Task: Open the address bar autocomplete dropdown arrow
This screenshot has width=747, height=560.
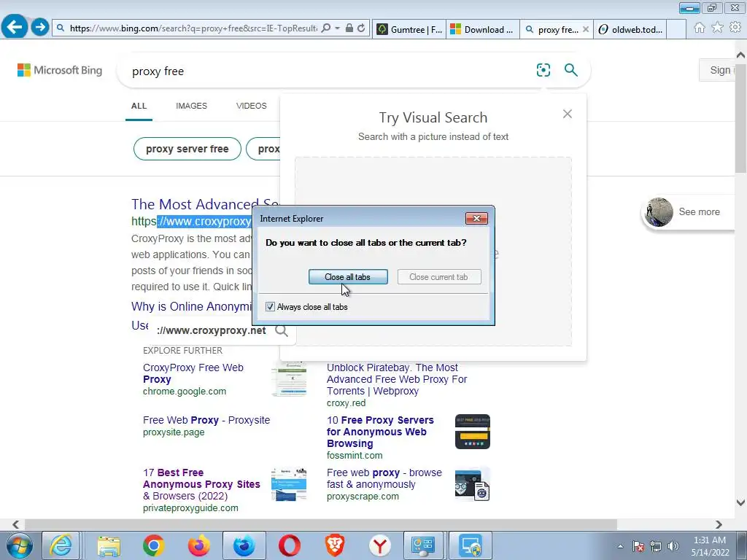Action: [x=337, y=28]
